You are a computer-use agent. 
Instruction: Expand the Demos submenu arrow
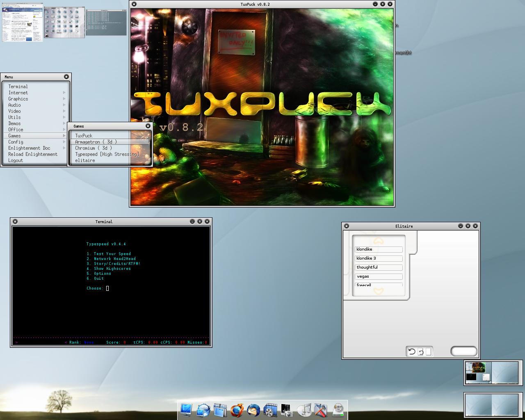64,123
